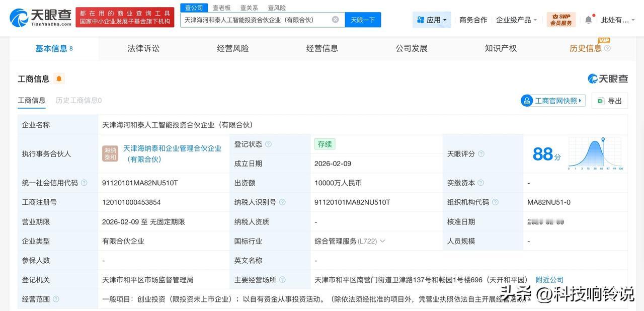Expand the 企业级产品 dropdown
This screenshot has width=644, height=311.
tap(517, 20)
